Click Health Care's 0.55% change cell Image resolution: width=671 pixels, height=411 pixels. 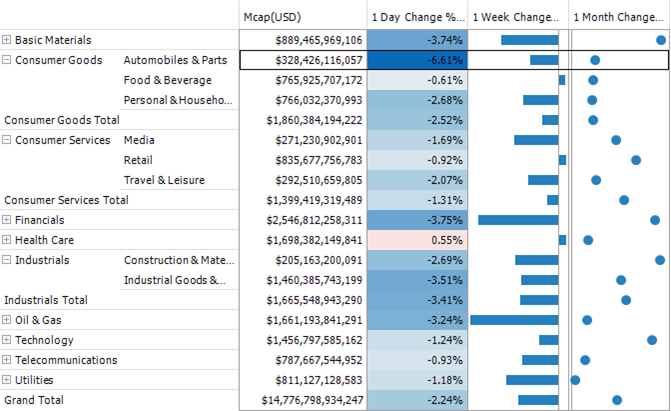tap(417, 240)
